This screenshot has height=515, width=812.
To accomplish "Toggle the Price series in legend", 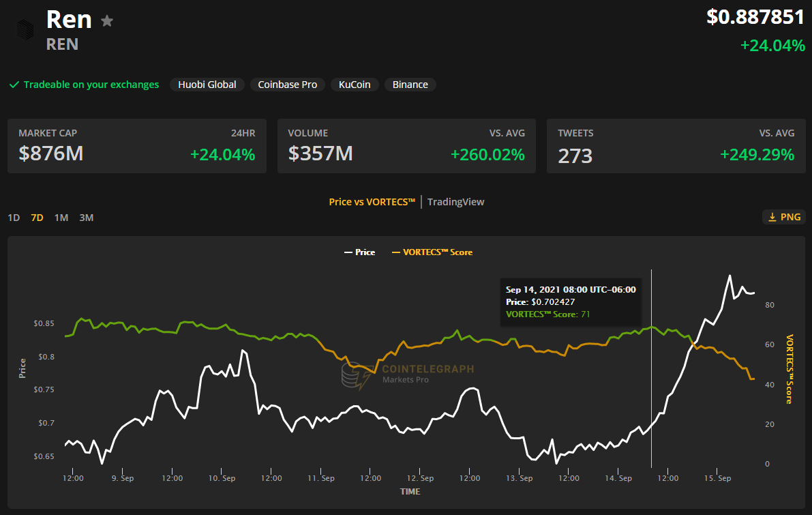I will [359, 252].
